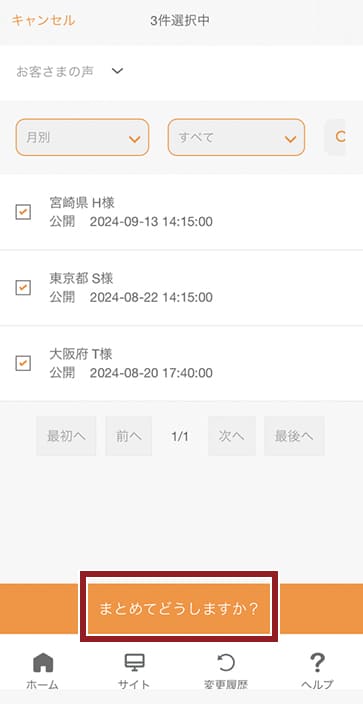The width and height of the screenshot is (363, 704).
Task: Open 変更履歴 history icon
Action: click(226, 663)
